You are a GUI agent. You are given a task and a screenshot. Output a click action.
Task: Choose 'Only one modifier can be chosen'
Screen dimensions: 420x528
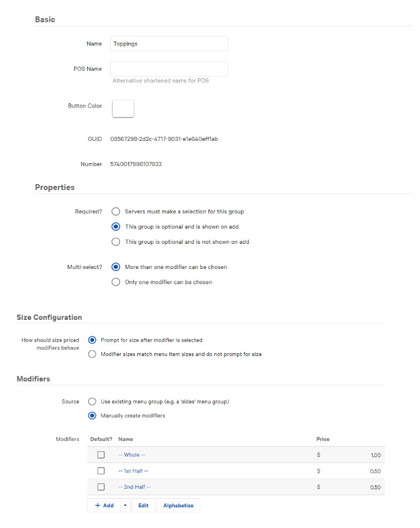[116, 282]
